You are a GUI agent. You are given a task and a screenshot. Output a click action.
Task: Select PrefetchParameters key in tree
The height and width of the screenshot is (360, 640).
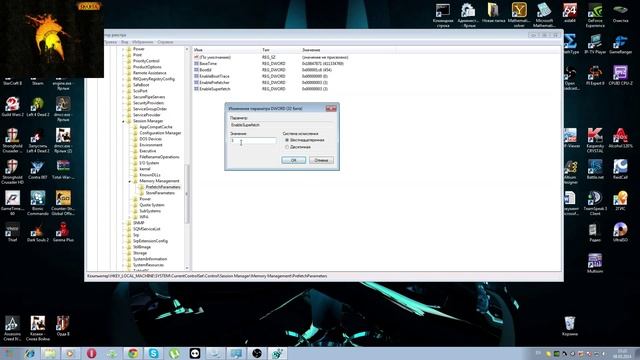pyautogui.click(x=163, y=187)
